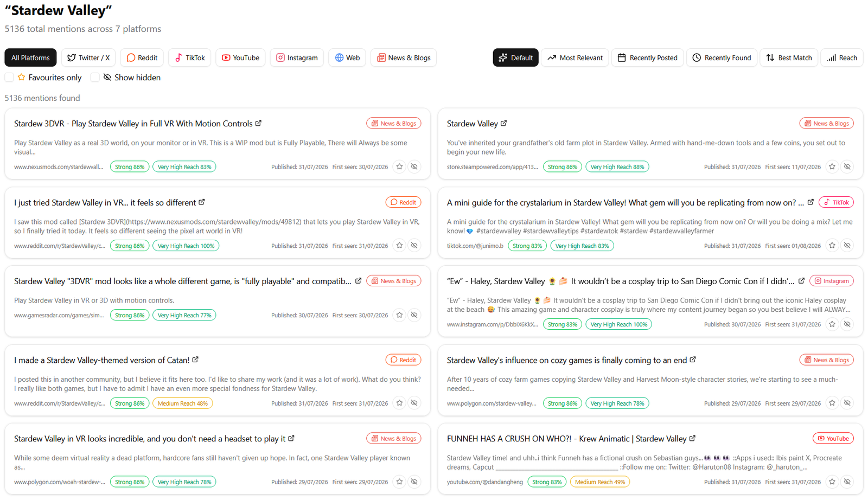Star the 'I just tried Stardew Valley in VR' post

pyautogui.click(x=400, y=246)
